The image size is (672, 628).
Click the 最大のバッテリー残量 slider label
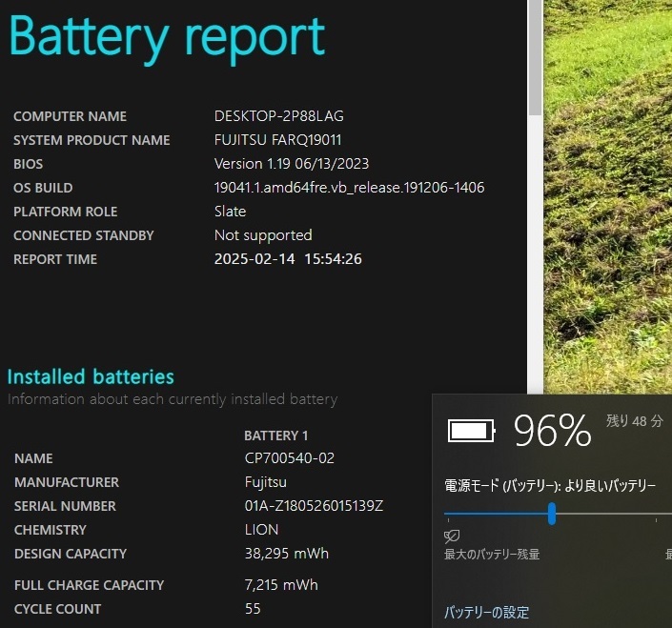tap(492, 555)
